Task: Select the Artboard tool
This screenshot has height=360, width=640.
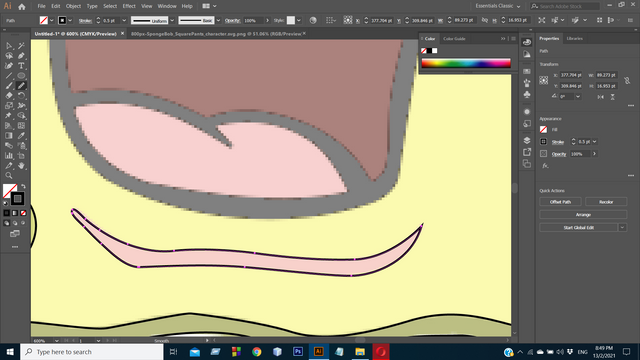Action: tap(21, 156)
